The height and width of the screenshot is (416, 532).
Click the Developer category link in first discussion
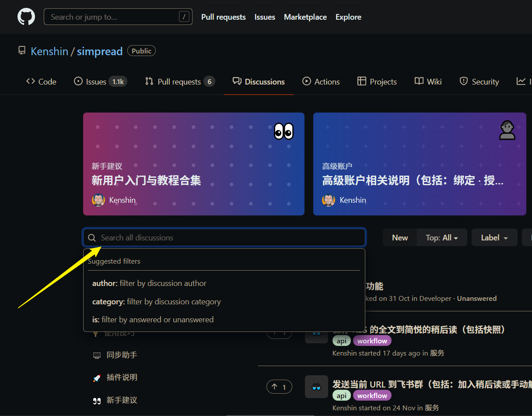click(435, 298)
